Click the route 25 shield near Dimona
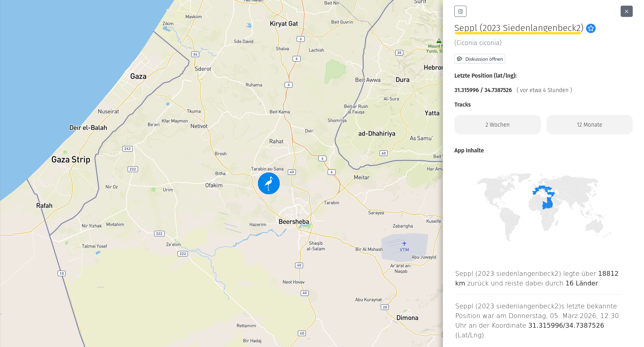 385,307
